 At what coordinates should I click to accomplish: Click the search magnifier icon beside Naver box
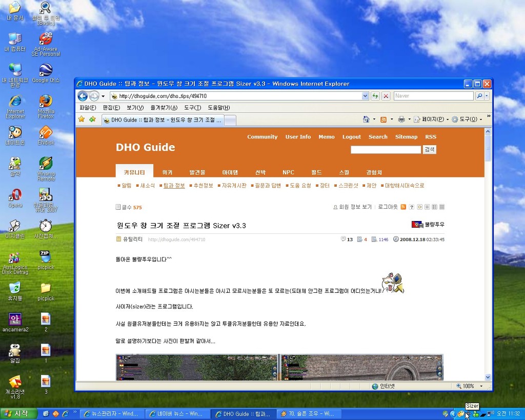479,96
